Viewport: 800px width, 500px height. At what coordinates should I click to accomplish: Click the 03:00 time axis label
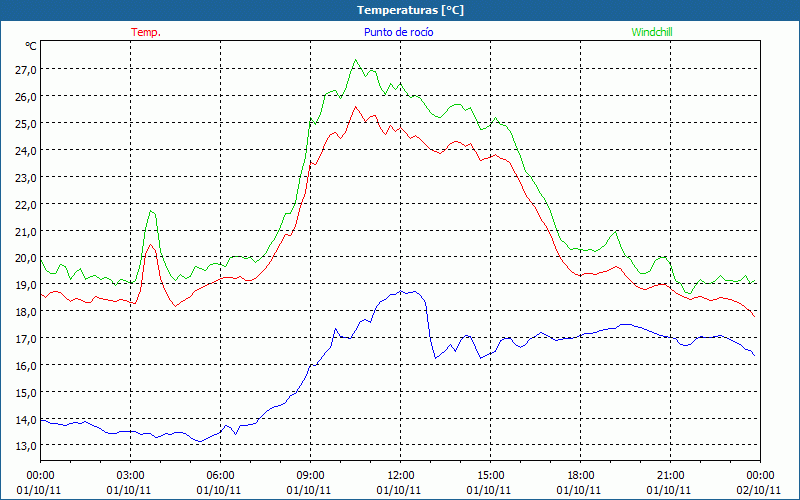click(130, 476)
